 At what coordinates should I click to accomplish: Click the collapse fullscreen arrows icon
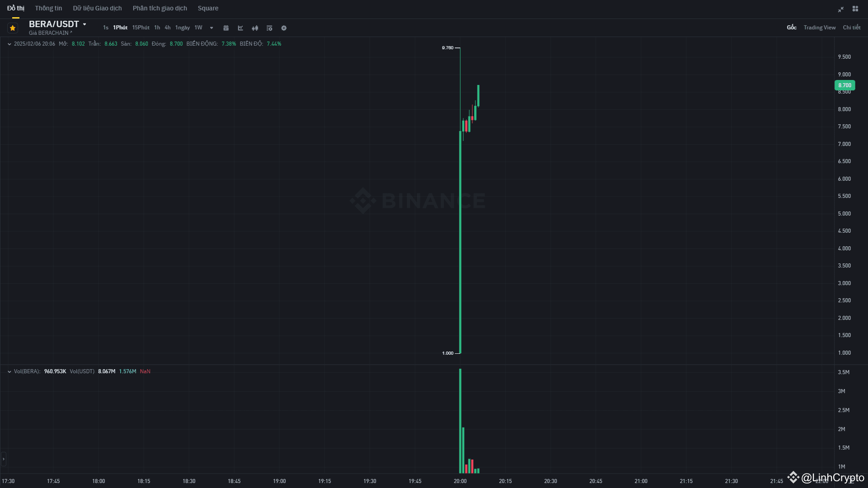841,9
